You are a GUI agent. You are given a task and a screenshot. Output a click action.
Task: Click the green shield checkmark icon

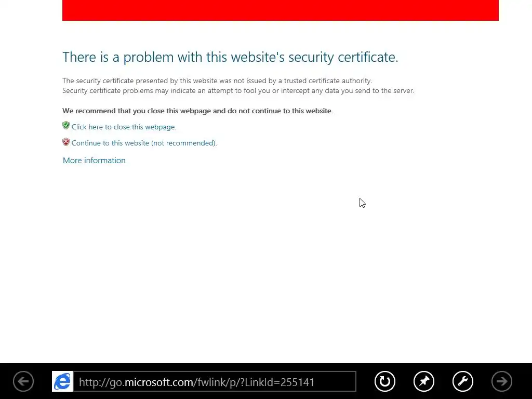66,126
